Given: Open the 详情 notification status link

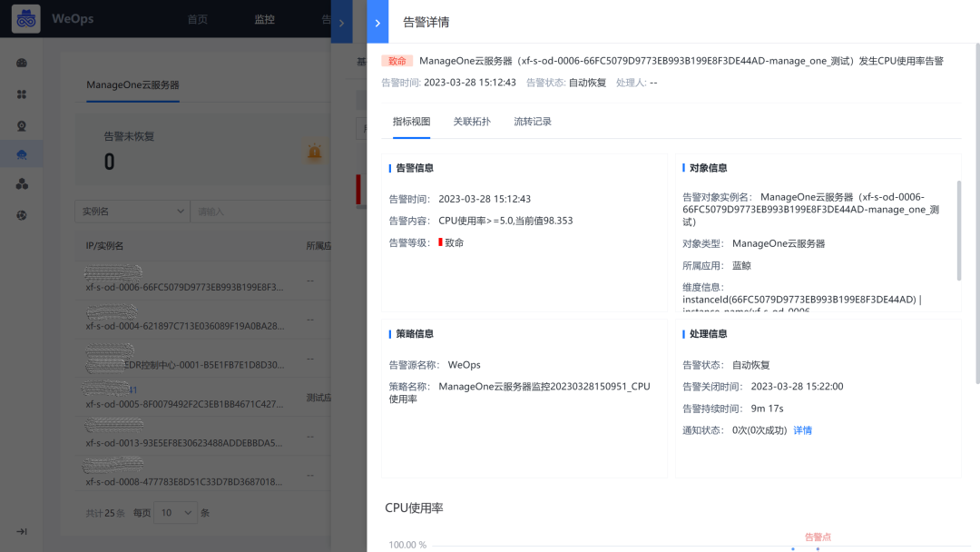Looking at the screenshot, I should [802, 430].
